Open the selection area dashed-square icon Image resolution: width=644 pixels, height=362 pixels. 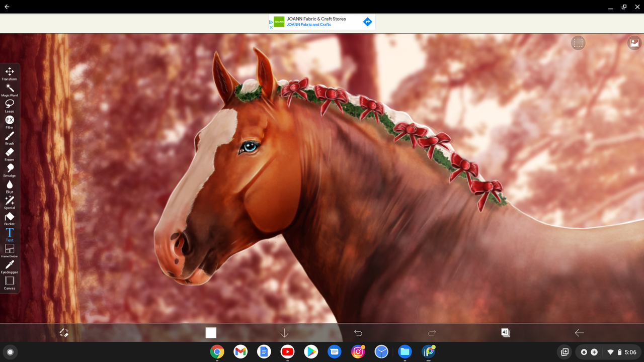tap(578, 43)
